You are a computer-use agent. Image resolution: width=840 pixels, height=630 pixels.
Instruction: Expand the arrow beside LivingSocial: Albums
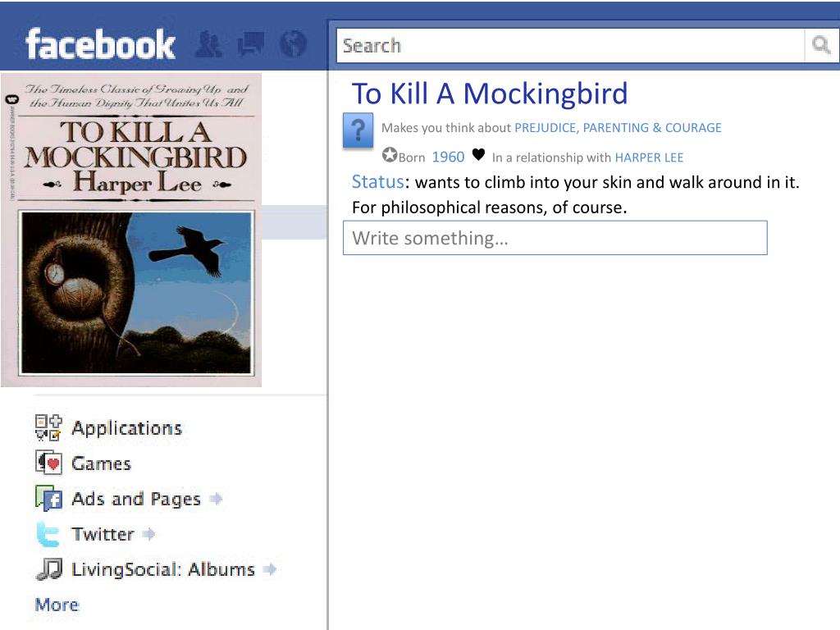270,569
